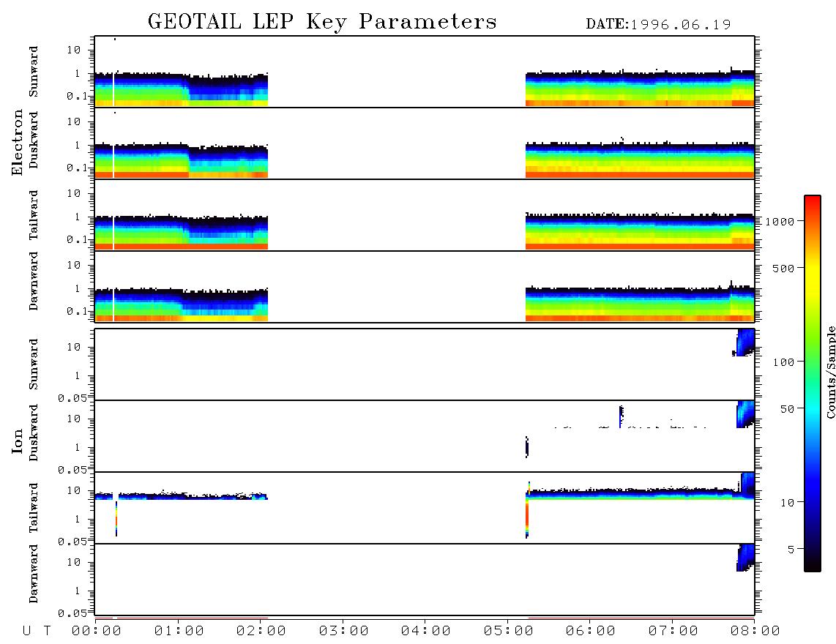Viewport: 836px width, 644px height.
Task: Click the "U T" time axis label
Action: [x=37, y=632]
